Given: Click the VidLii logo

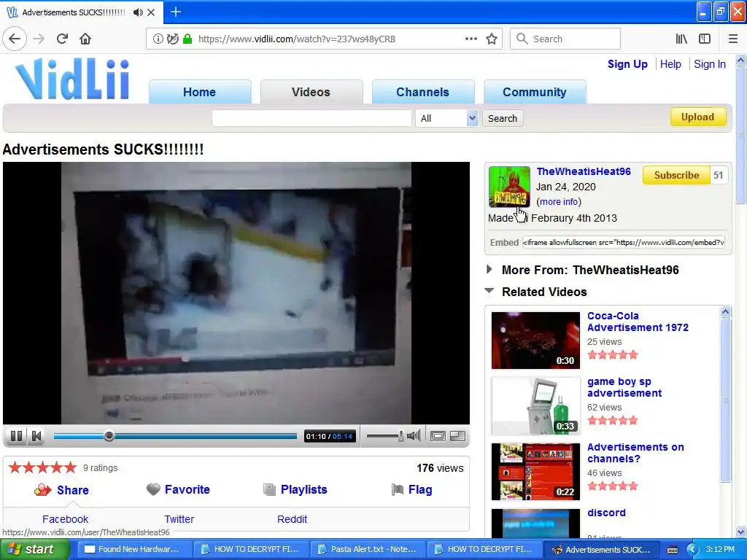Looking at the screenshot, I should click(x=72, y=79).
